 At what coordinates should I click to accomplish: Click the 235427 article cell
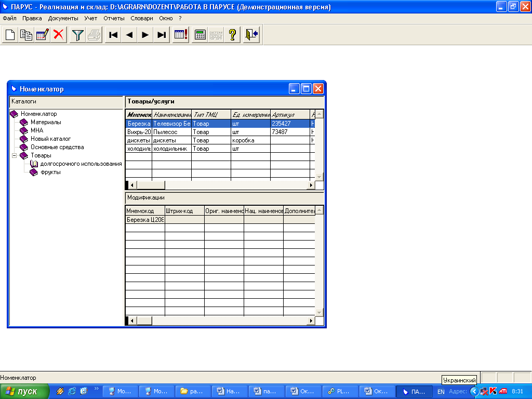[x=290, y=124]
